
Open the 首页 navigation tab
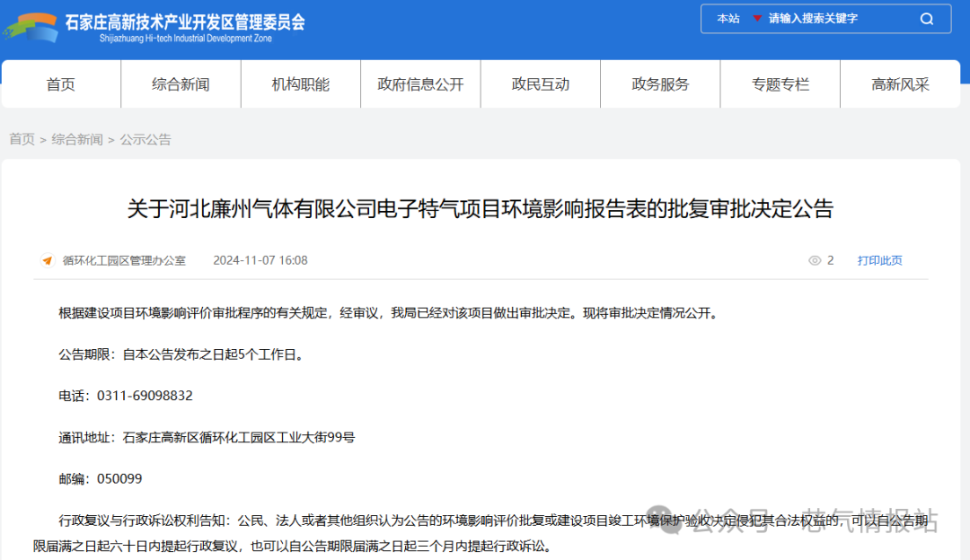[61, 84]
